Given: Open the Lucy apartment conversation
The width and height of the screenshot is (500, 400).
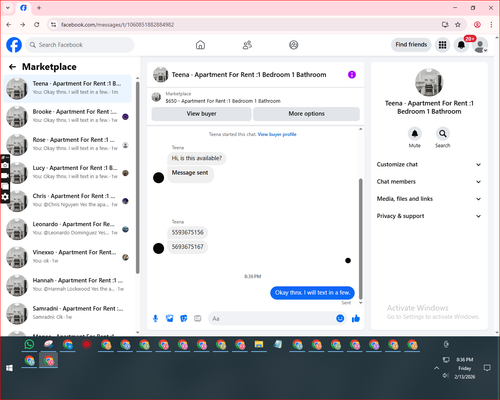Looking at the screenshot, I should pos(68,173).
